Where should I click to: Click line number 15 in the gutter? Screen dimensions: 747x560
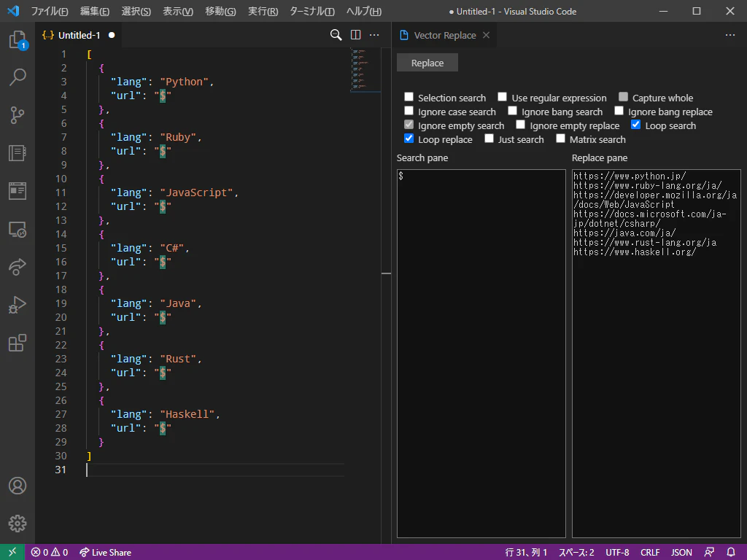click(61, 248)
